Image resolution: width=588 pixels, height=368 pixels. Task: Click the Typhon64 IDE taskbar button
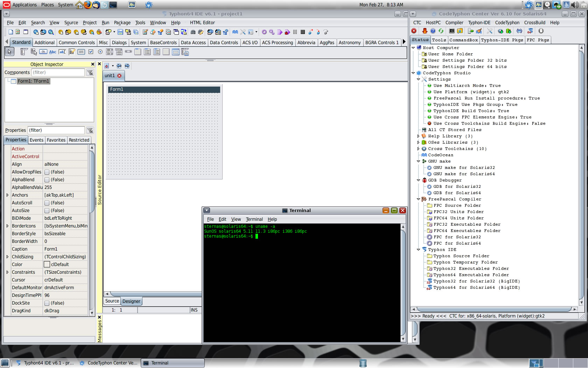(45, 363)
